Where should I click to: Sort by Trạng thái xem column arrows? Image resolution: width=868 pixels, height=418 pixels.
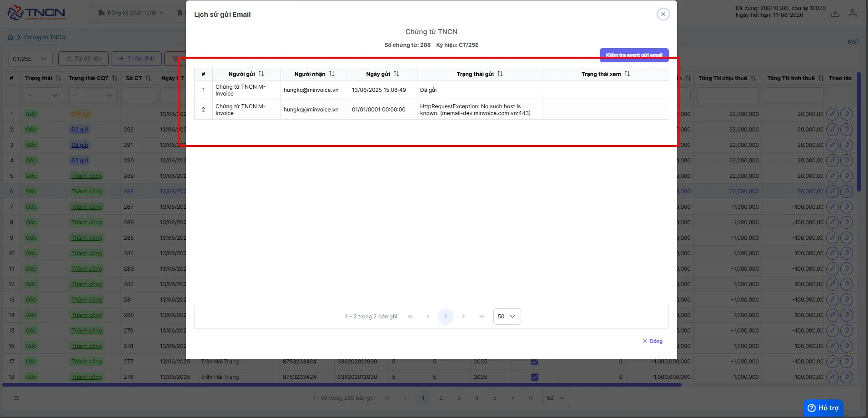pos(627,74)
